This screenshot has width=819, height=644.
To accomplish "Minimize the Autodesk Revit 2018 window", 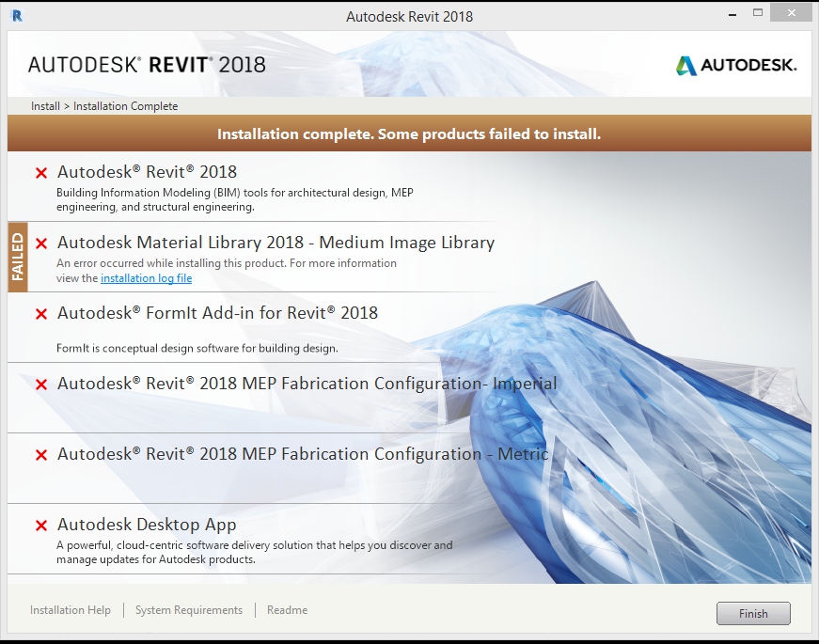I will pos(732,14).
